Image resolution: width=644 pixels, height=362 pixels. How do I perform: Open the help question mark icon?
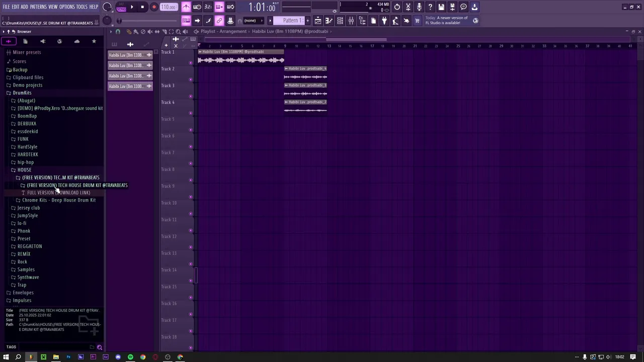point(430,7)
